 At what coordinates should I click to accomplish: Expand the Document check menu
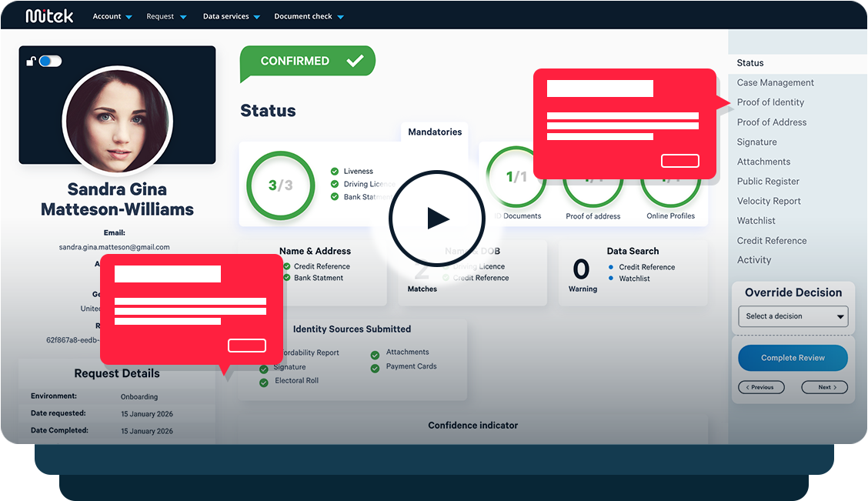click(x=309, y=17)
